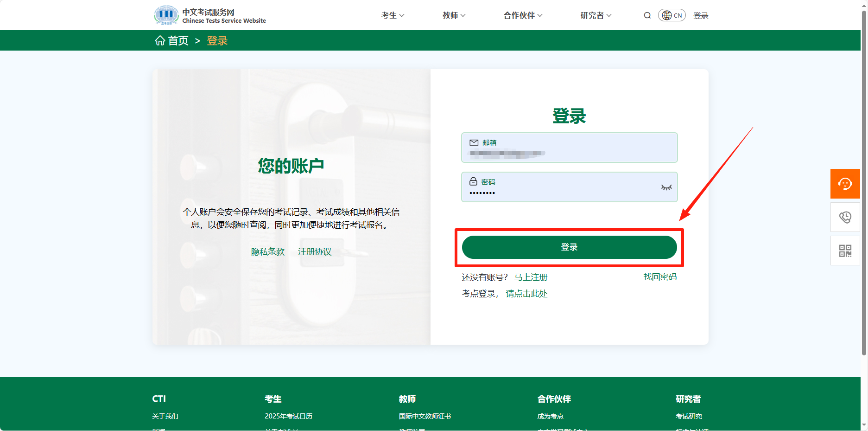This screenshot has height=431, width=868.
Task: Click the footer 考生 heading
Action: point(273,399)
